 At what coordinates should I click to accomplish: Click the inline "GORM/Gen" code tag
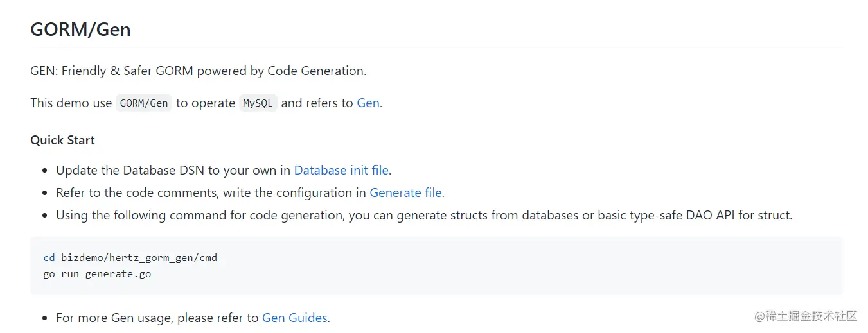pyautogui.click(x=144, y=103)
